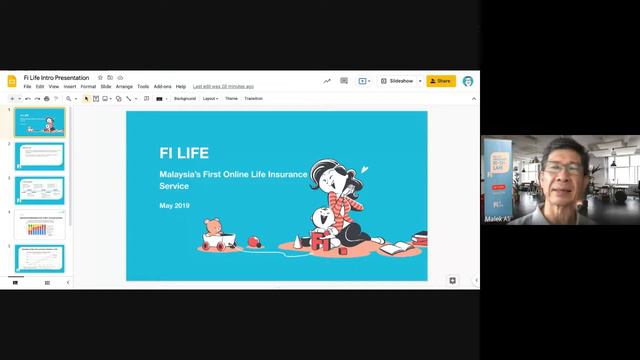Insert an image

105,99
